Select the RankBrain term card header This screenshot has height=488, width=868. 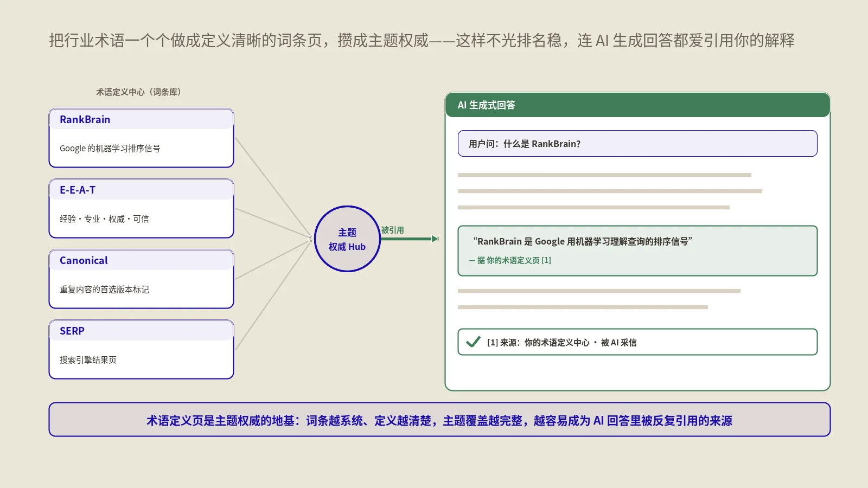(141, 119)
